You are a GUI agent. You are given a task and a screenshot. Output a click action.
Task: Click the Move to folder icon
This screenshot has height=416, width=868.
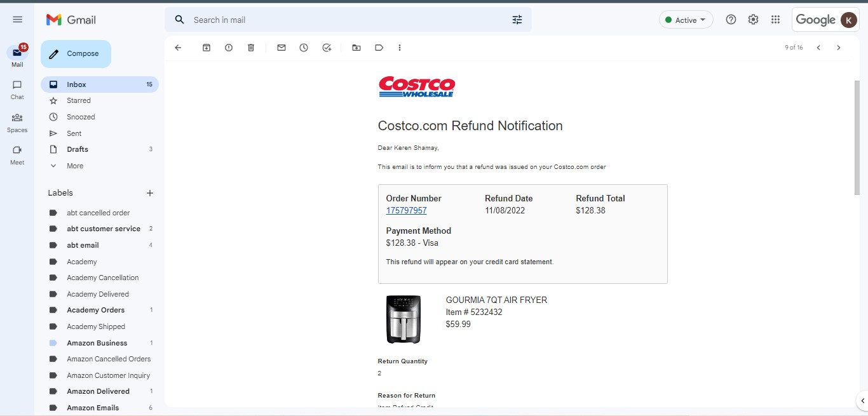point(356,48)
